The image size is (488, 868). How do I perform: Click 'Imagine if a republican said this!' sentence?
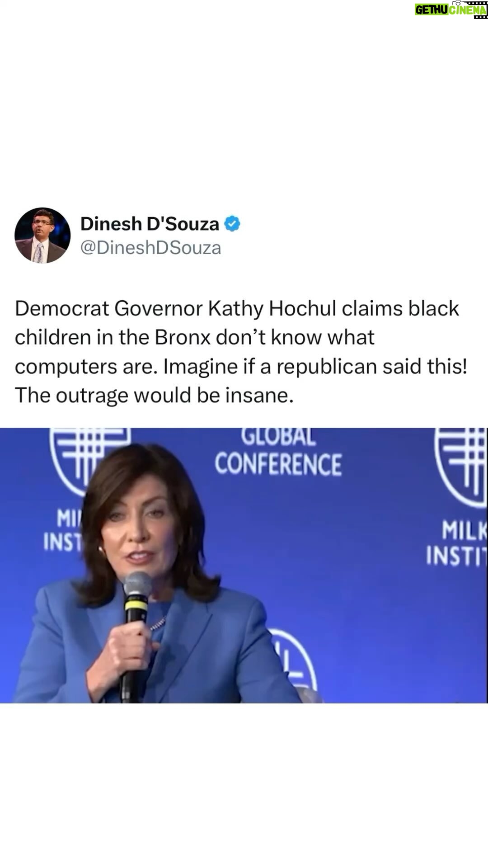[315, 367]
